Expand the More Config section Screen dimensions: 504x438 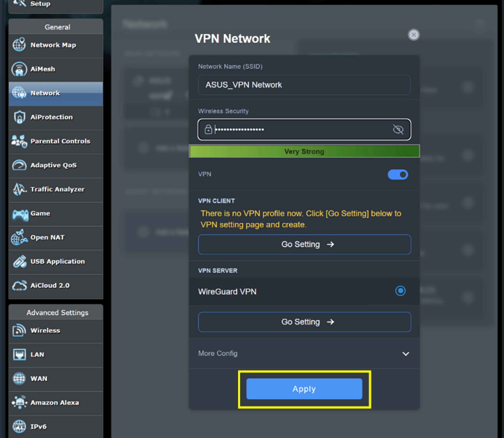coord(218,353)
